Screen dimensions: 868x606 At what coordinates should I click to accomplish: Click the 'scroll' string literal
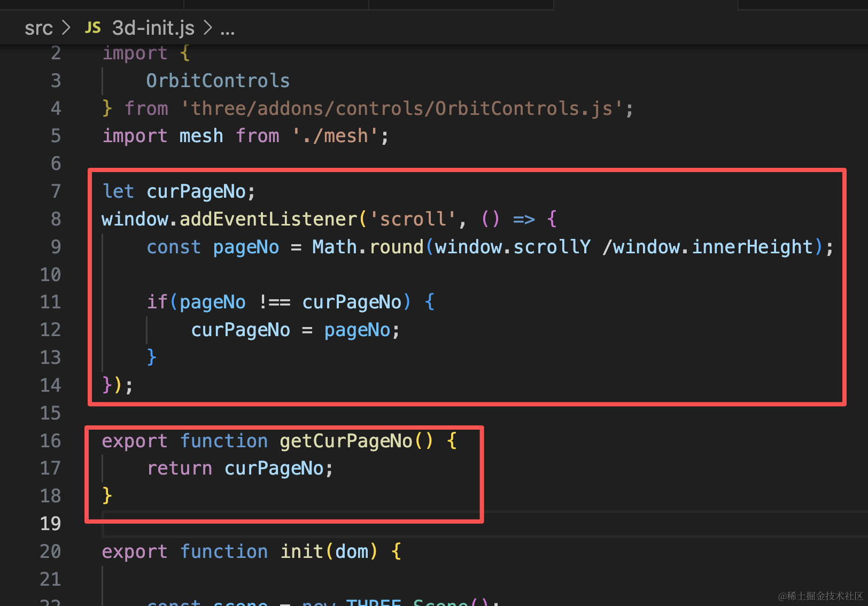tap(413, 219)
